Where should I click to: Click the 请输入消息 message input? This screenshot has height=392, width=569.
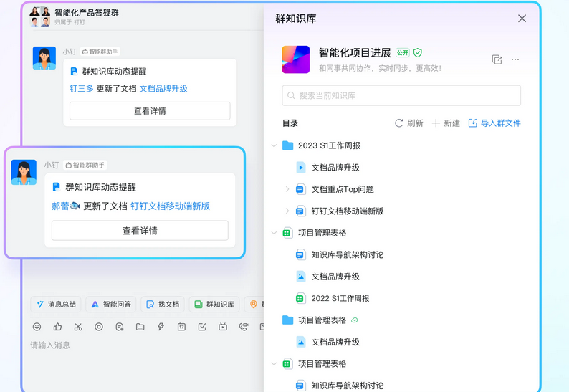click(x=50, y=345)
